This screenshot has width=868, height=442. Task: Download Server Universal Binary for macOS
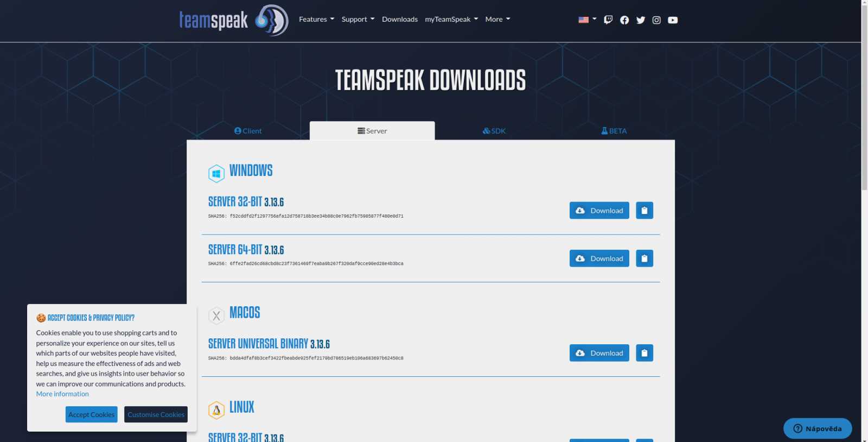[x=599, y=353]
